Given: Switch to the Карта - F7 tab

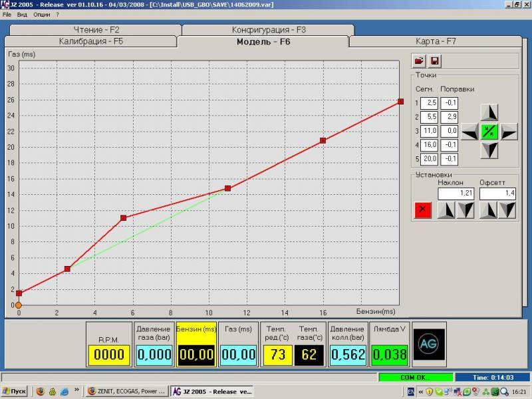Looking at the screenshot, I should 436,41.
